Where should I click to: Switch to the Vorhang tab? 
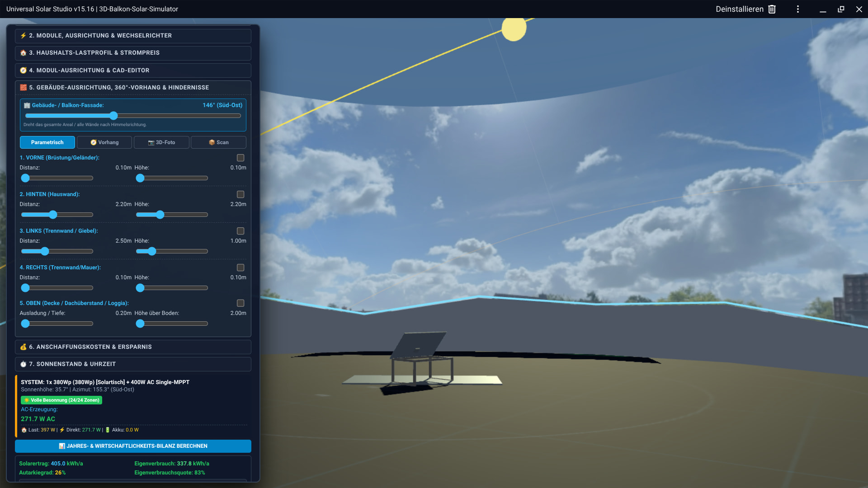tap(104, 142)
